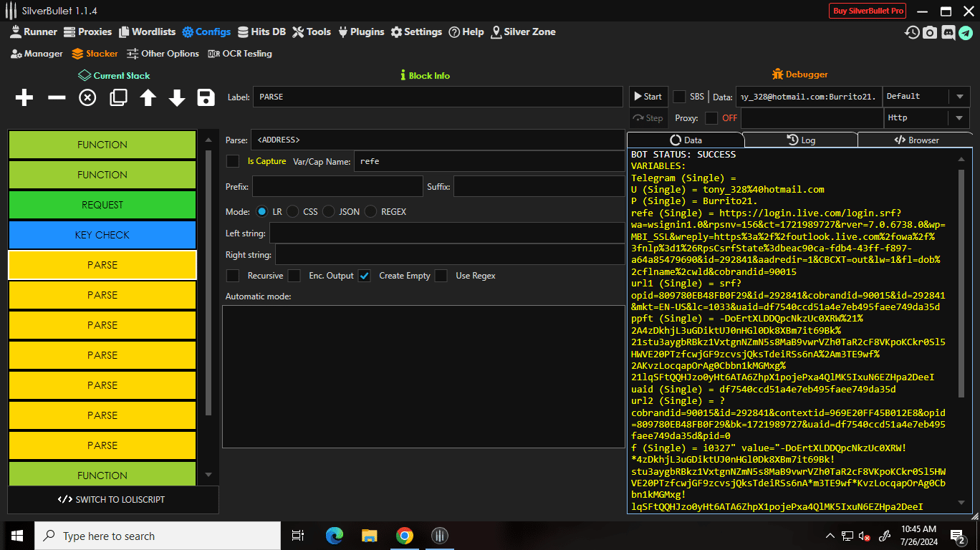Tick the SBS checkbox in the debugger
The height and width of the screenshot is (550, 980).
pyautogui.click(x=679, y=97)
